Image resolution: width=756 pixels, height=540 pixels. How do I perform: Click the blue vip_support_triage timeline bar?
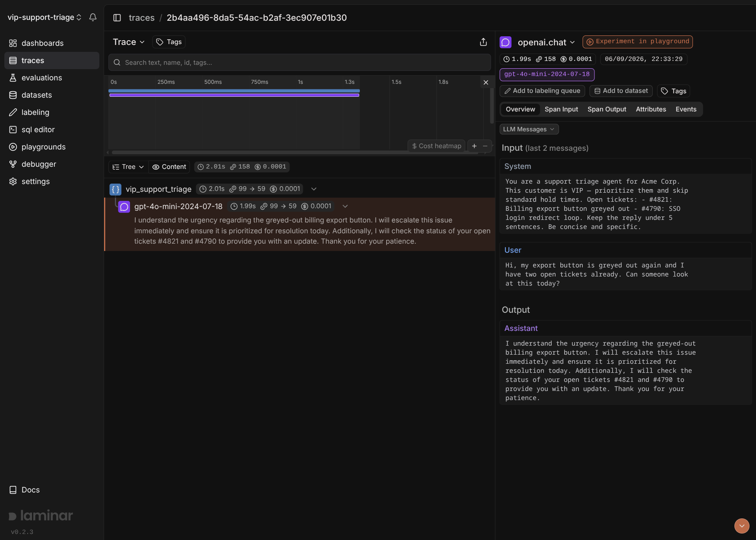(234, 91)
